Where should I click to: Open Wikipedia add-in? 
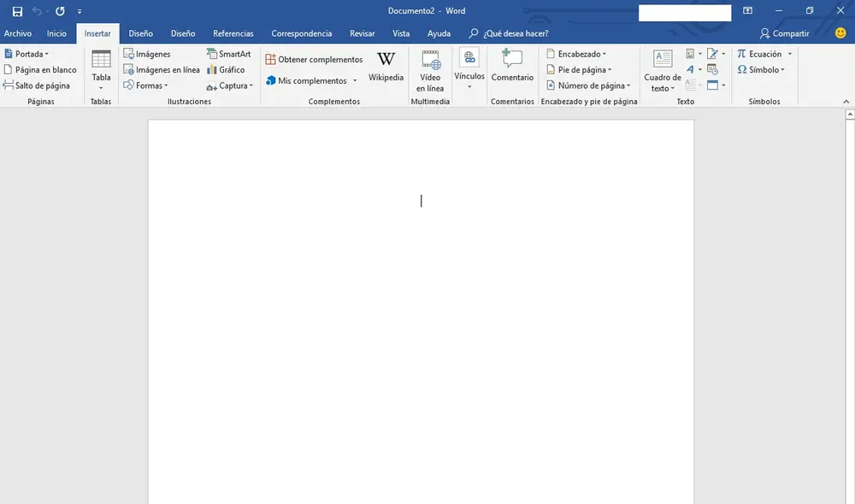(x=386, y=67)
